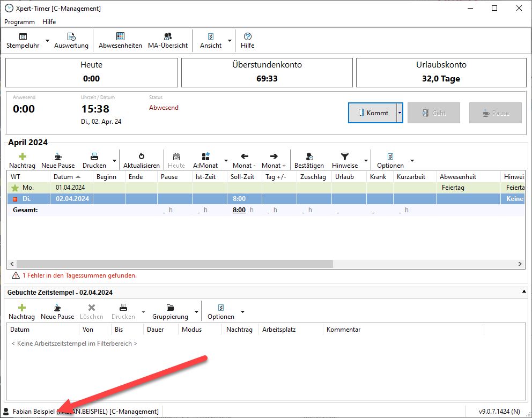The height and width of the screenshot is (418, 532).
Task: Open the Programm menu
Action: click(x=19, y=22)
